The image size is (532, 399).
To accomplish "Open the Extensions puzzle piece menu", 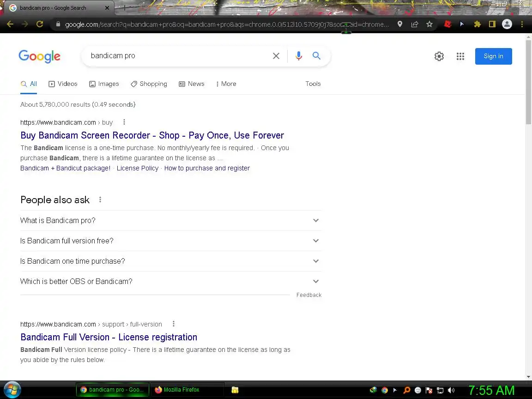I will click(x=478, y=24).
